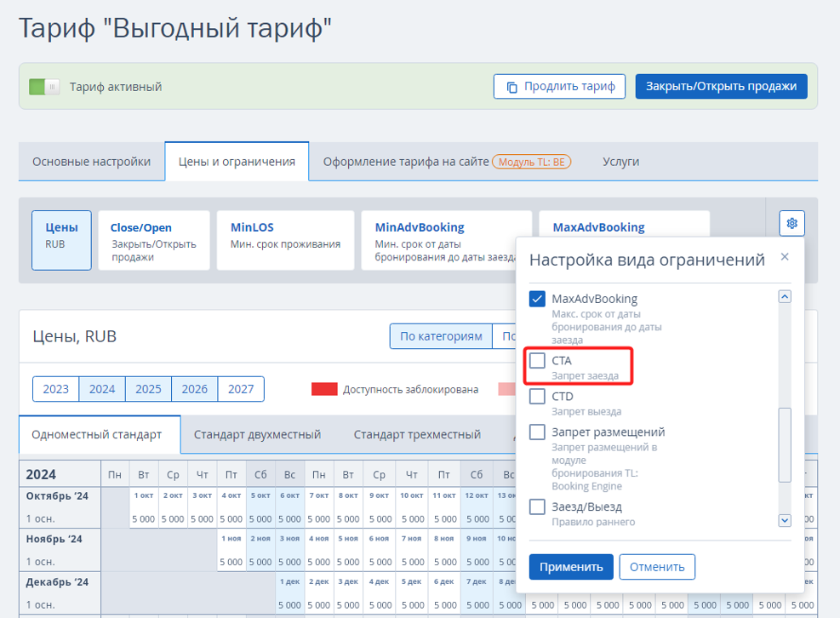The image size is (840, 618).
Task: Select year 2025
Action: pyautogui.click(x=148, y=389)
